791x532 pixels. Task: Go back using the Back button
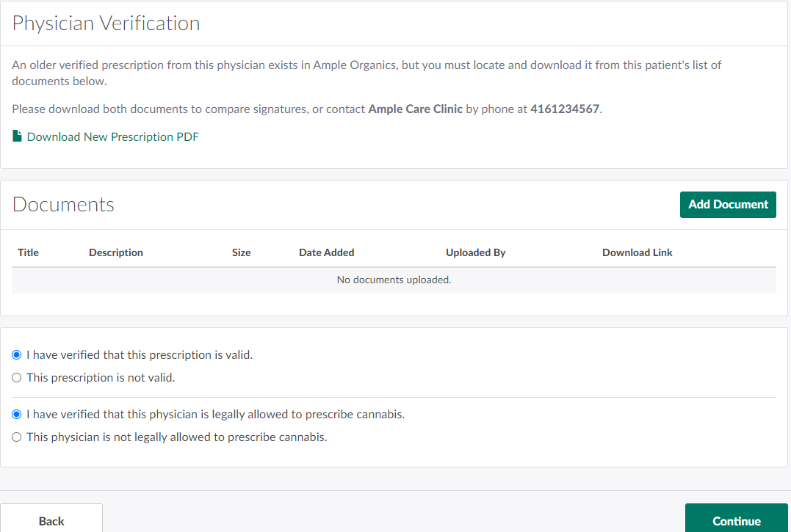[x=51, y=520]
